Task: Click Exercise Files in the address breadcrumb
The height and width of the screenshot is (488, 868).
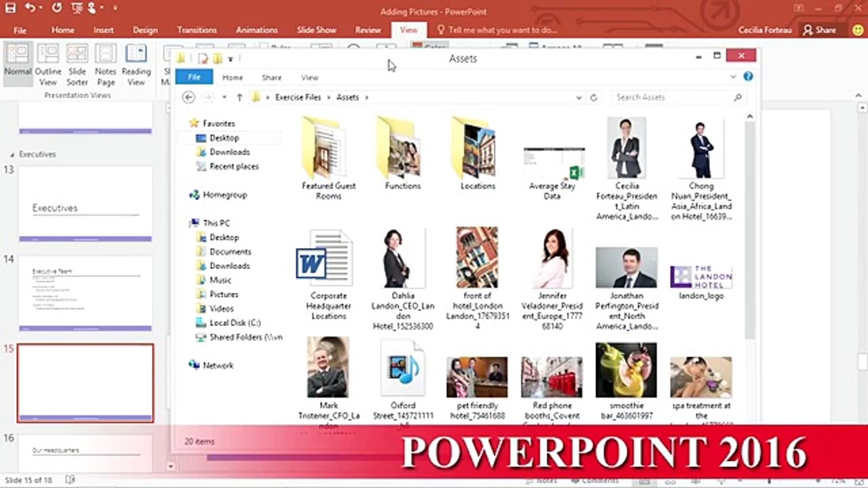Action: pyautogui.click(x=298, y=98)
